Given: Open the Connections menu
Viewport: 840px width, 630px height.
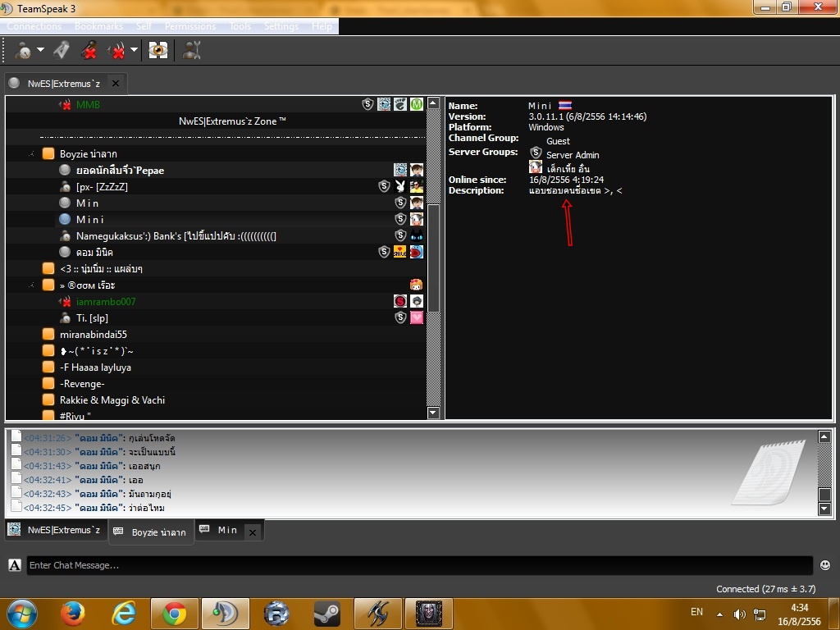Looking at the screenshot, I should coord(34,26).
